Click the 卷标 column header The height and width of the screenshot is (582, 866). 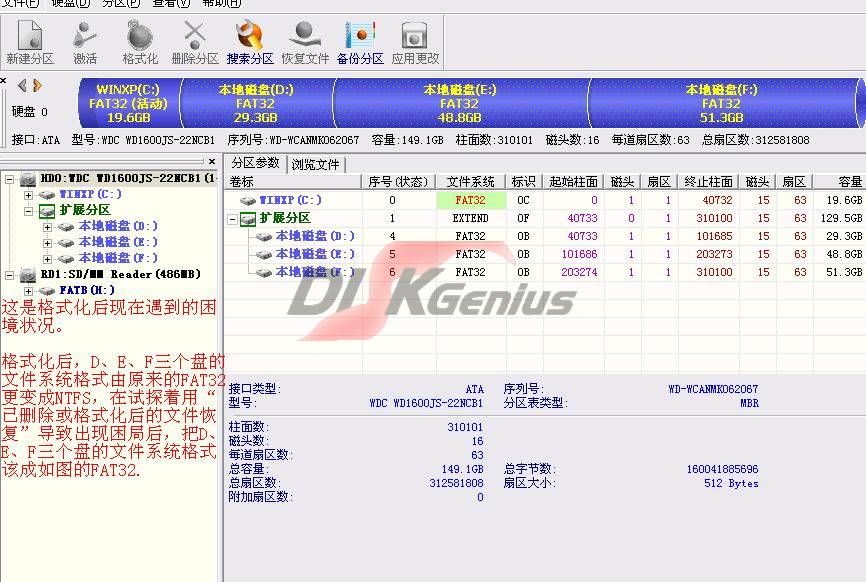(293, 182)
